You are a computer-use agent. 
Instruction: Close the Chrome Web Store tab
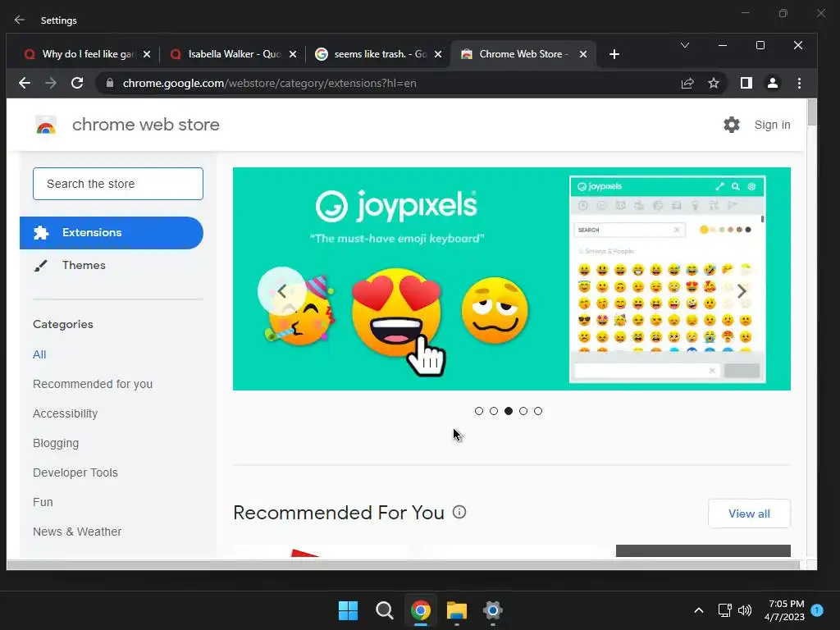click(583, 54)
